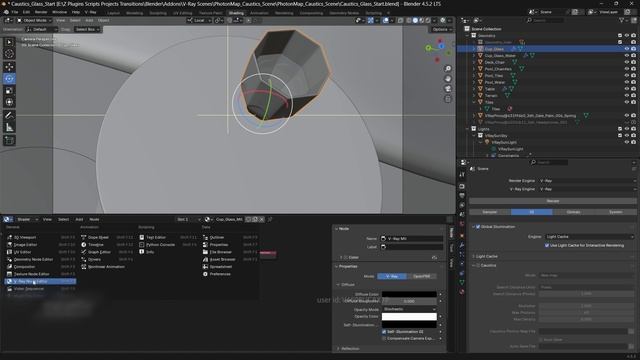Viewport: 640px width, 360px height.
Task: Select OpenPBR mode button
Action: (x=422, y=276)
